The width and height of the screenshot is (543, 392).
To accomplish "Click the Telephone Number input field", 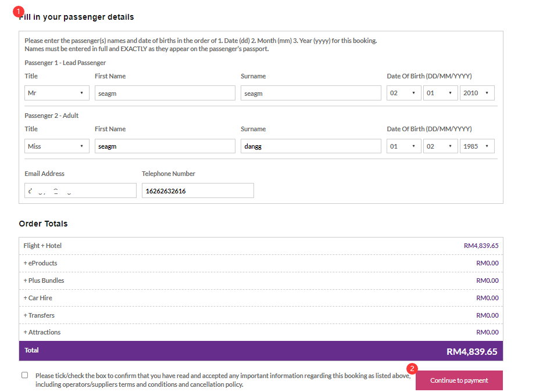I will click(x=198, y=190).
